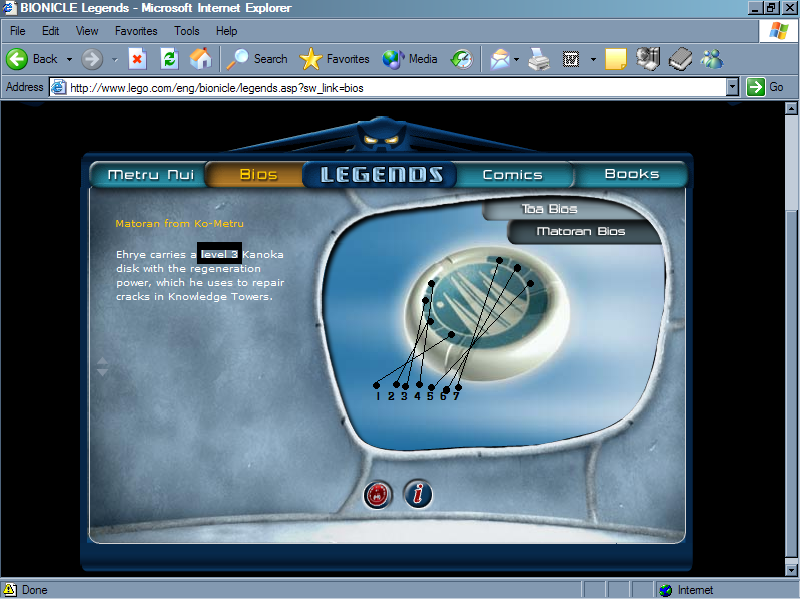The width and height of the screenshot is (800, 600).
Task: Open the address bar dropdown list
Action: [x=732, y=87]
